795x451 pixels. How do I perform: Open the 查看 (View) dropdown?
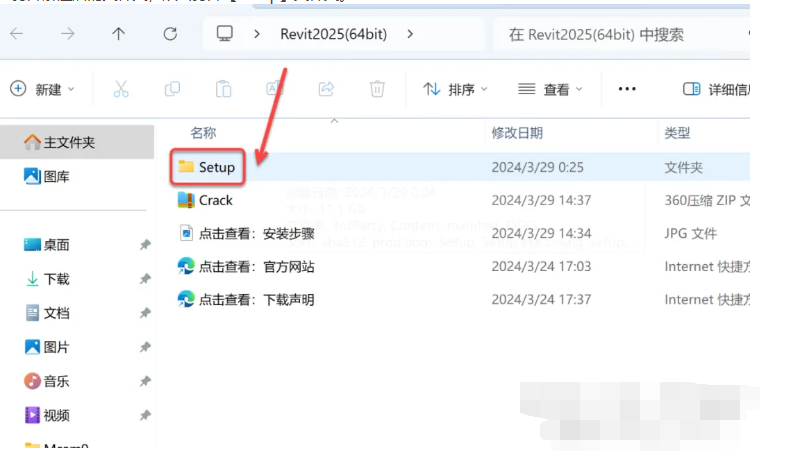click(550, 89)
